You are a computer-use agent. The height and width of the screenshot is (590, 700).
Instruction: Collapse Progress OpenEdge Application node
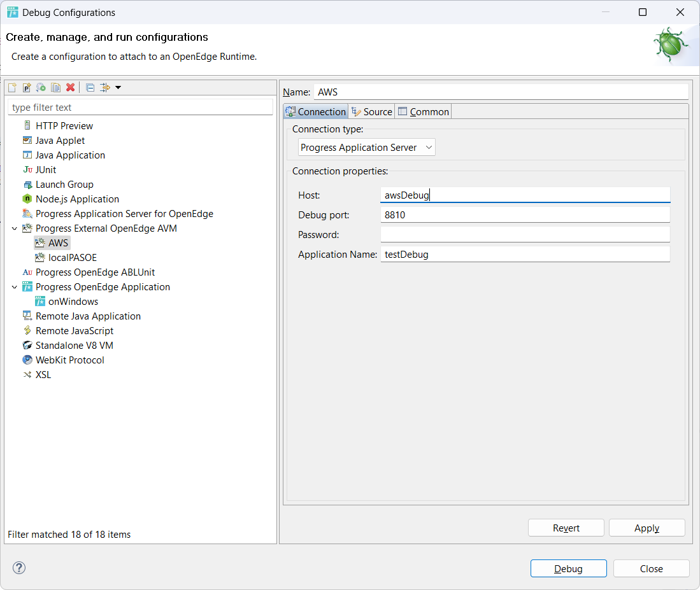[14, 287]
